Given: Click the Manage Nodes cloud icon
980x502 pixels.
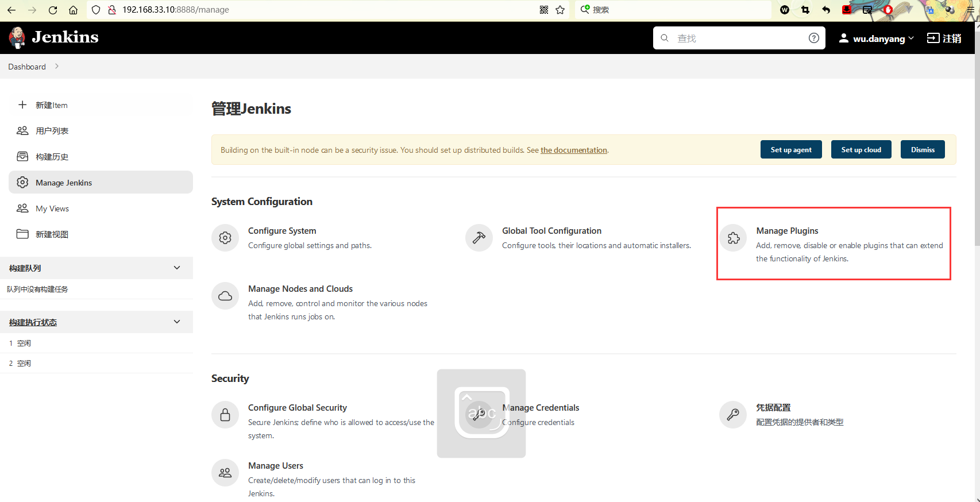Looking at the screenshot, I should point(225,296).
